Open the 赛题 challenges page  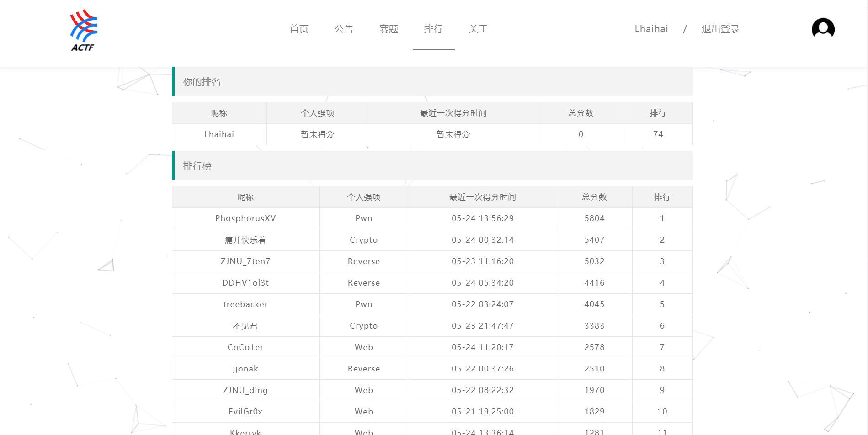click(389, 29)
